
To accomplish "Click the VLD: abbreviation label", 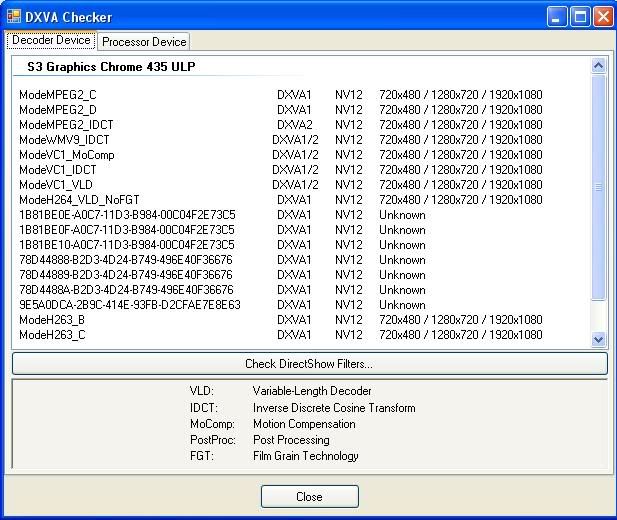I will coord(201,391).
